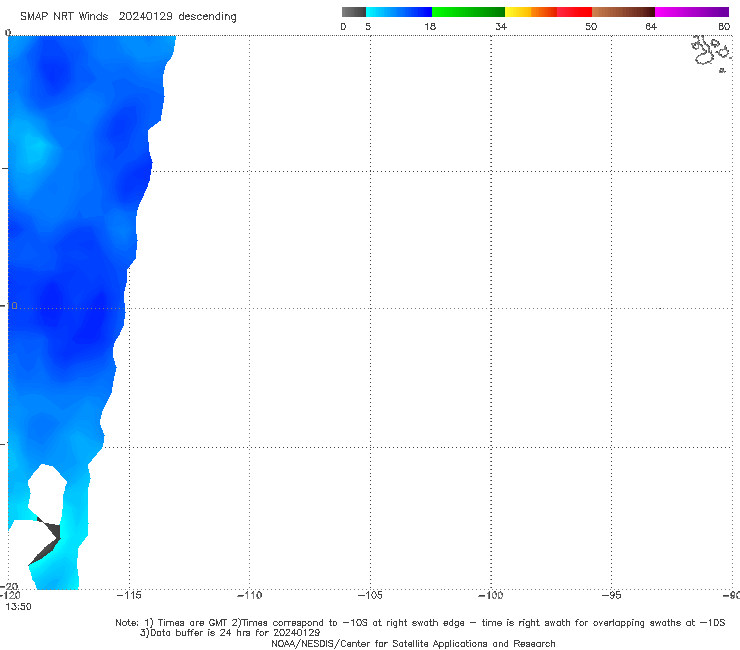Screen dimensions: 740x650
Task: Click the colorbar label '50'
Action: pos(591,27)
